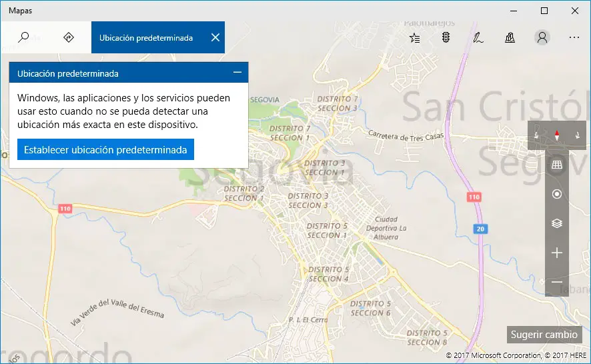
Task: Close the Ubicación predeterminada tab
Action: coord(215,37)
